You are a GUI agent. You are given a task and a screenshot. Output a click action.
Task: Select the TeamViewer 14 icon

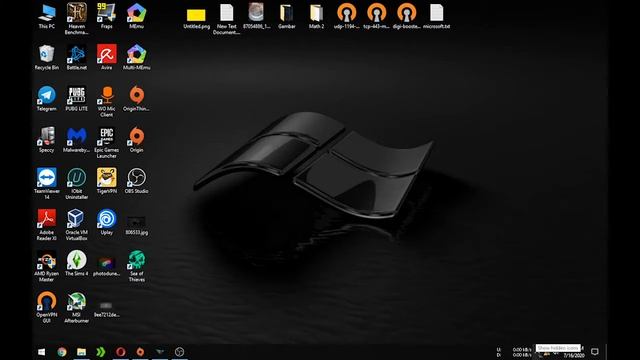pos(47,184)
